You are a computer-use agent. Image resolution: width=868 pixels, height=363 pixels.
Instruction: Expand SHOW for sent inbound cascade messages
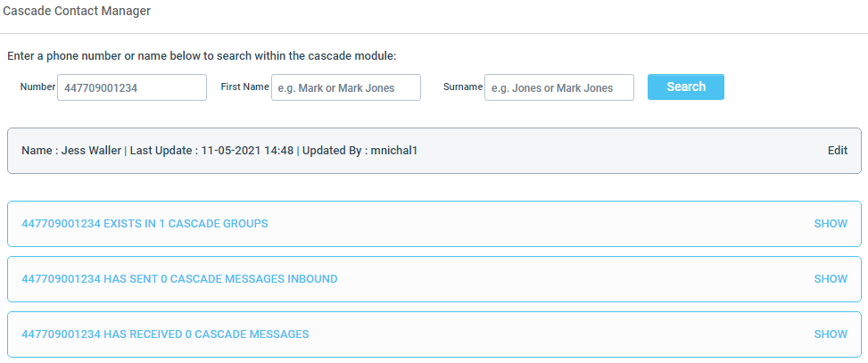(x=831, y=279)
